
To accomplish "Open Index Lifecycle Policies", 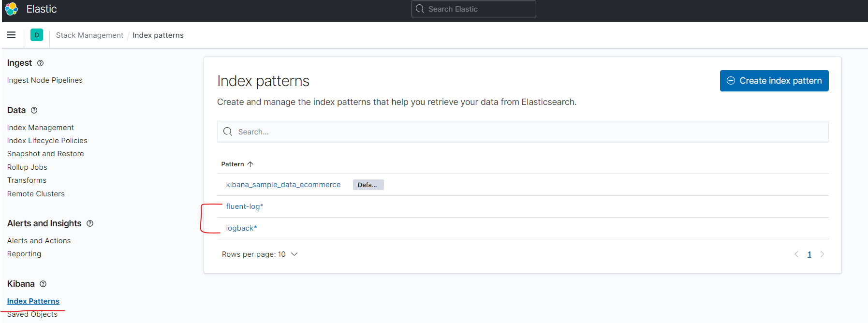I will point(47,141).
